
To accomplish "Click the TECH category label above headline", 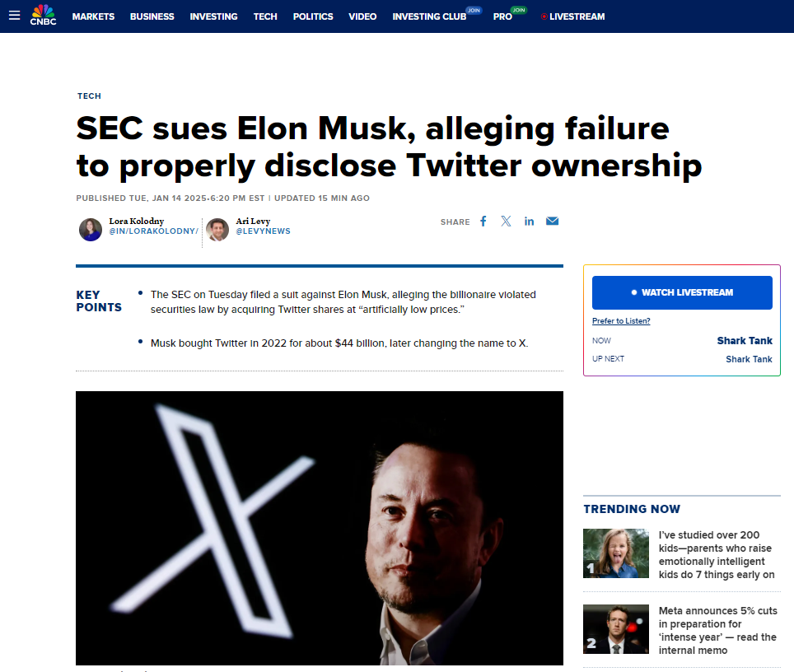I will pos(89,96).
